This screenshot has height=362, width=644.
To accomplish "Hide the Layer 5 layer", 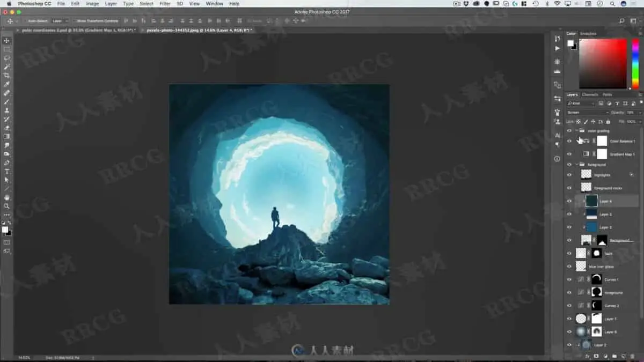I will tap(569, 214).
